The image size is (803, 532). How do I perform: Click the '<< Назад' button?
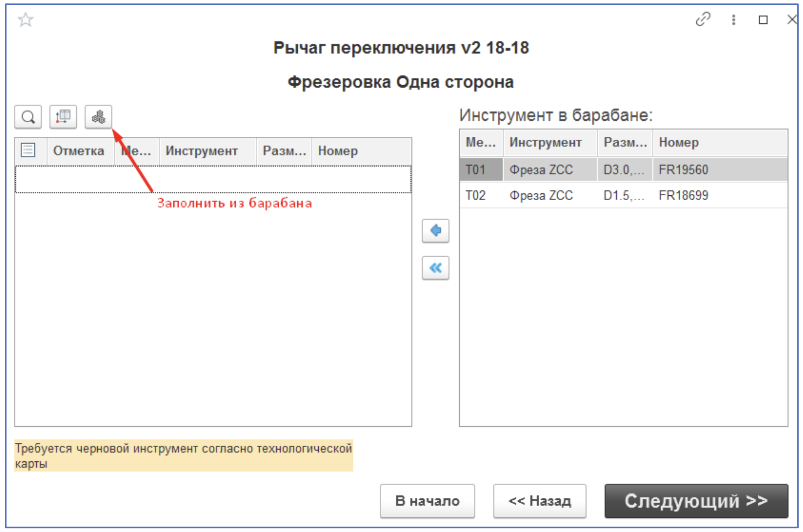[540, 502]
